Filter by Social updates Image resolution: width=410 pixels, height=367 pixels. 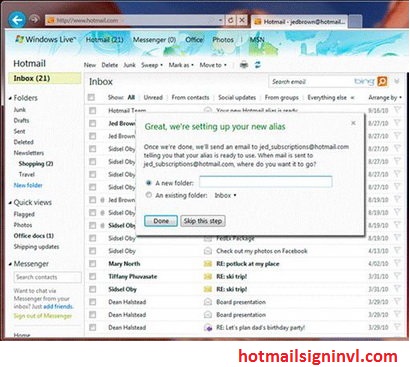pyautogui.click(x=237, y=97)
